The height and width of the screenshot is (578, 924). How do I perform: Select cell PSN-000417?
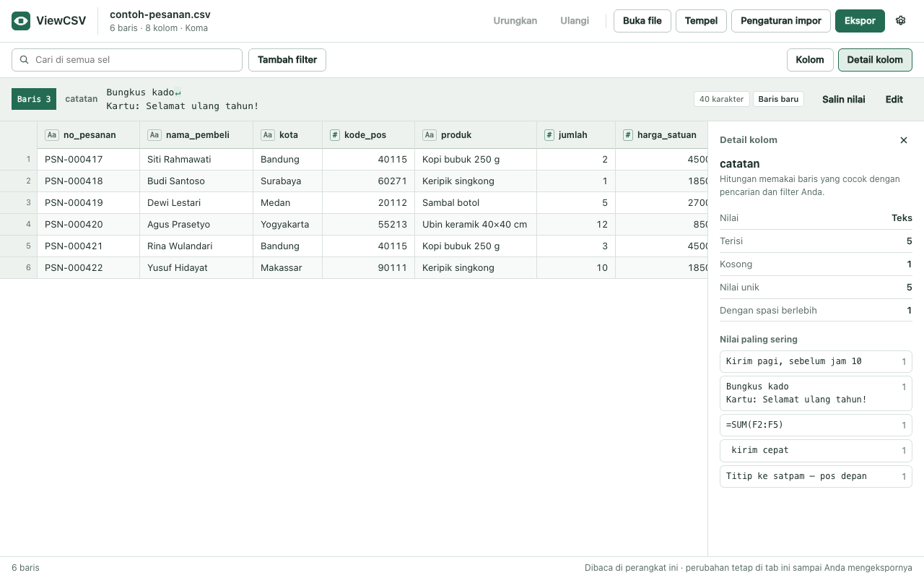point(88,160)
